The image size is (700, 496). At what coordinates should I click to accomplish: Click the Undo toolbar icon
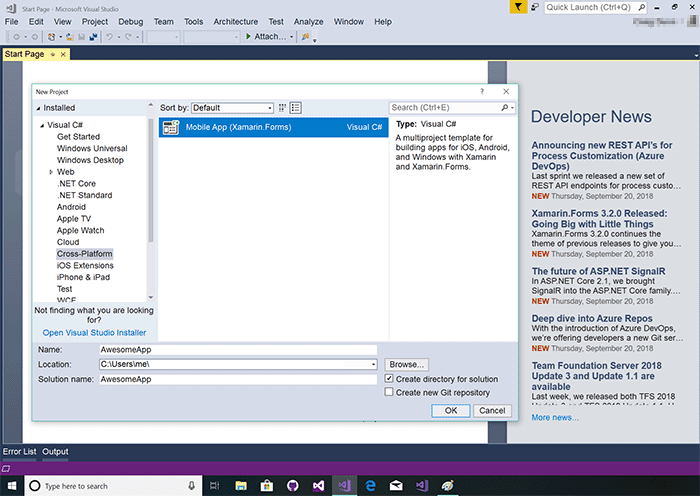point(109,37)
